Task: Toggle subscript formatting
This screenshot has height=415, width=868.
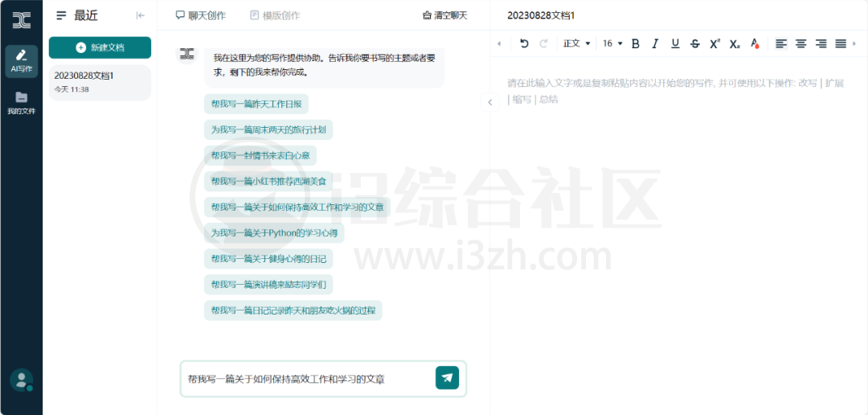Action: (735, 43)
